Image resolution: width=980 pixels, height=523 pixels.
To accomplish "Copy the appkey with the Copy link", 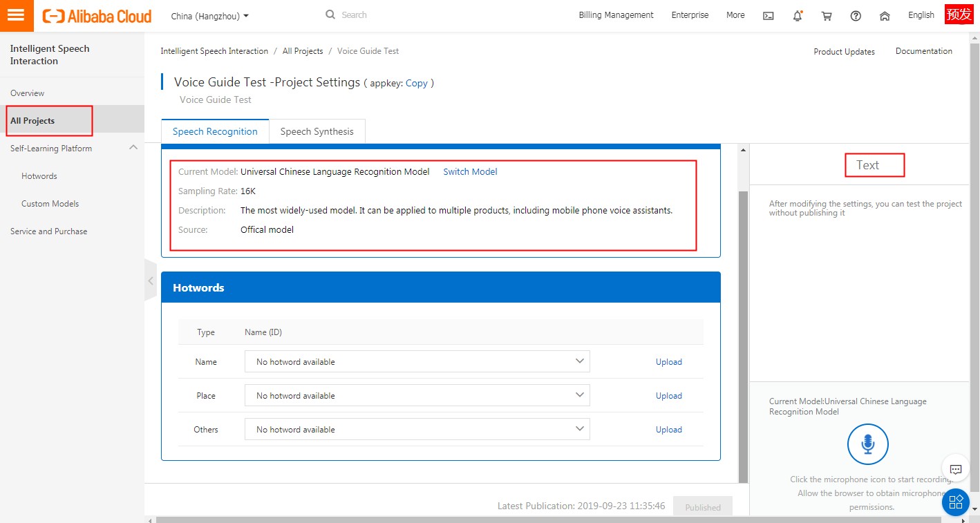I will click(x=416, y=83).
